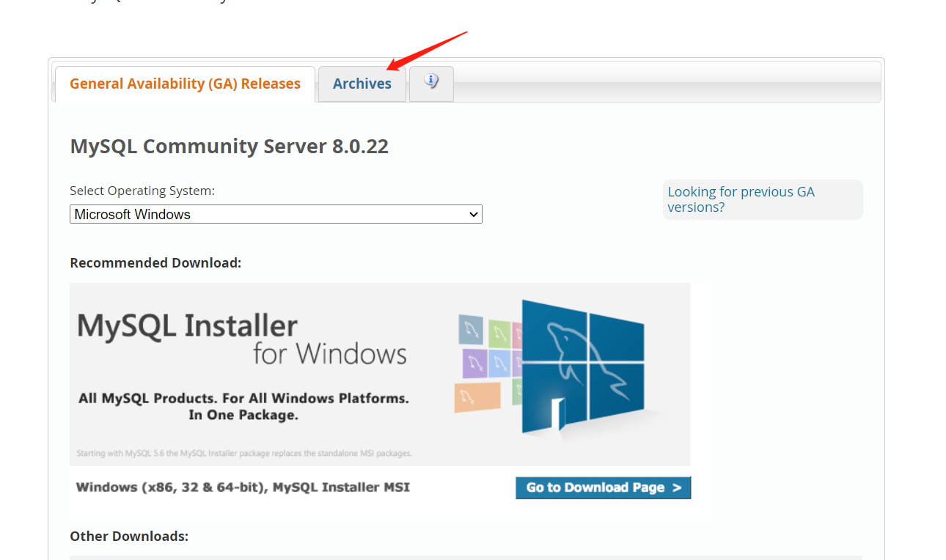Click Looking for previous GA versions link
Image resolution: width=946 pixels, height=560 pixels.
pyautogui.click(x=741, y=199)
